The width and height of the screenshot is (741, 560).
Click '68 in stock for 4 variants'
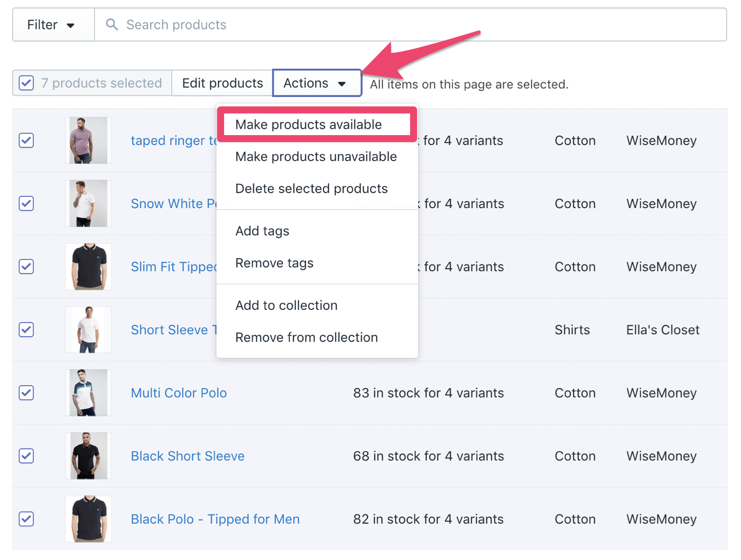point(428,456)
